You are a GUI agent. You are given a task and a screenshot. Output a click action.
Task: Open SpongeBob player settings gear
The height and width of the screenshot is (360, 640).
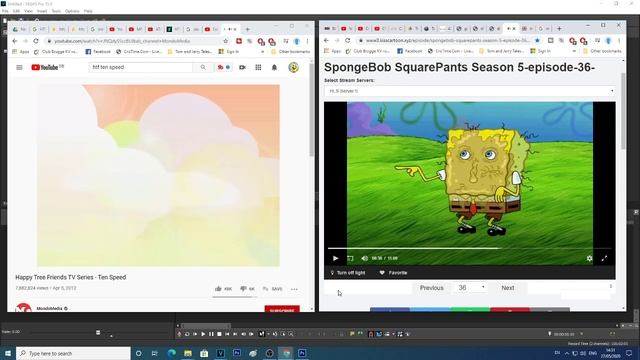(589, 258)
